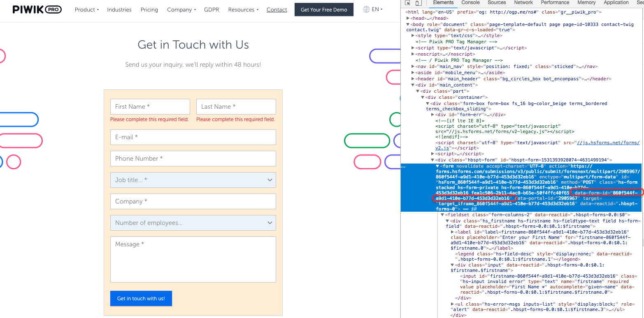Click the globe language icon
The height and width of the screenshot is (318, 644).
coord(366,9)
